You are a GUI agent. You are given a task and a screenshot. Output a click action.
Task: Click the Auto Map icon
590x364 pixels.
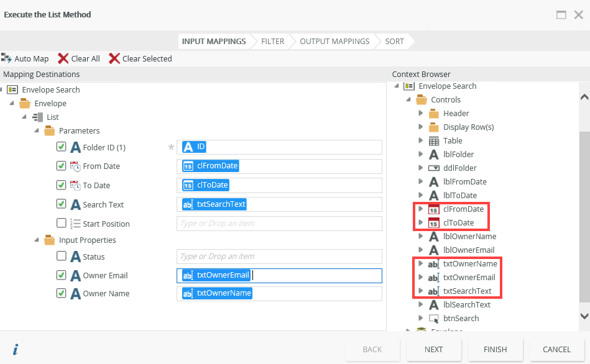click(7, 58)
